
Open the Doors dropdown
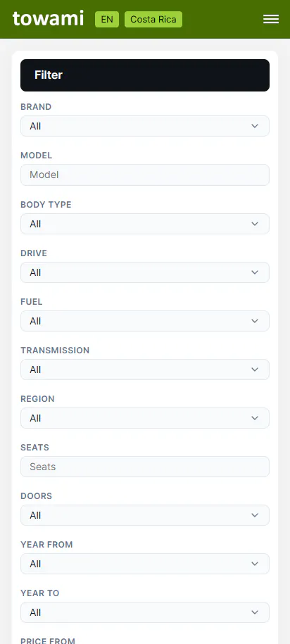coord(145,515)
